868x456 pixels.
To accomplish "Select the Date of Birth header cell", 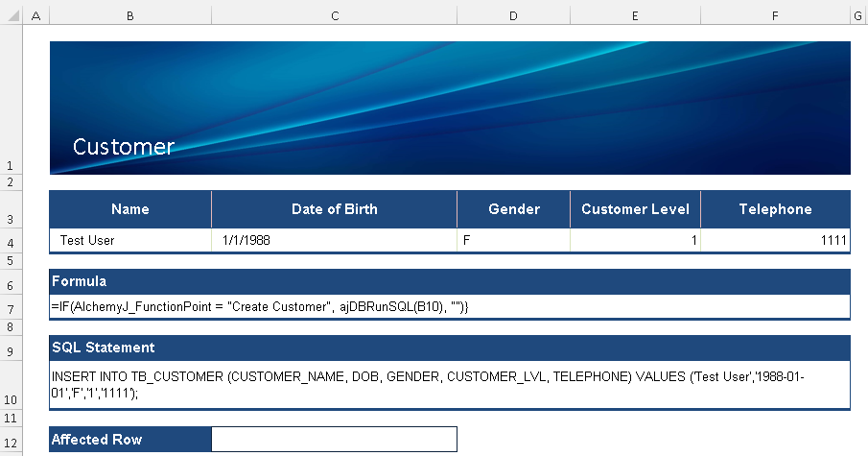I will coord(334,209).
